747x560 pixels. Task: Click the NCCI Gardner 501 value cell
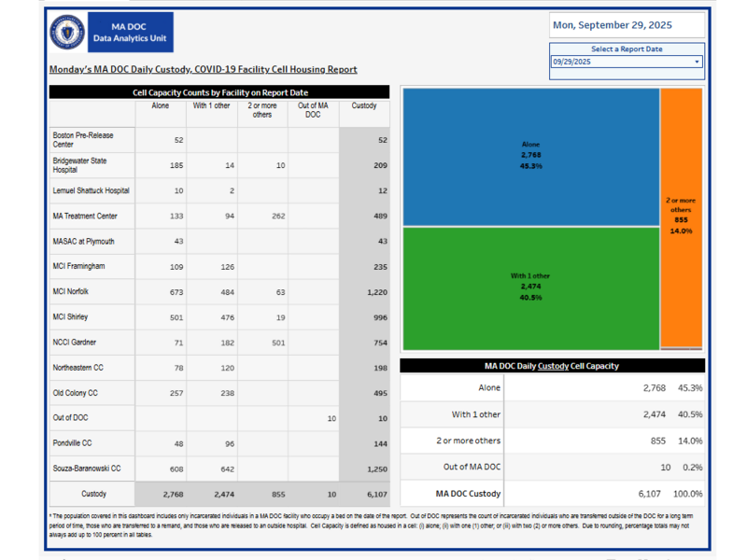(x=262, y=343)
